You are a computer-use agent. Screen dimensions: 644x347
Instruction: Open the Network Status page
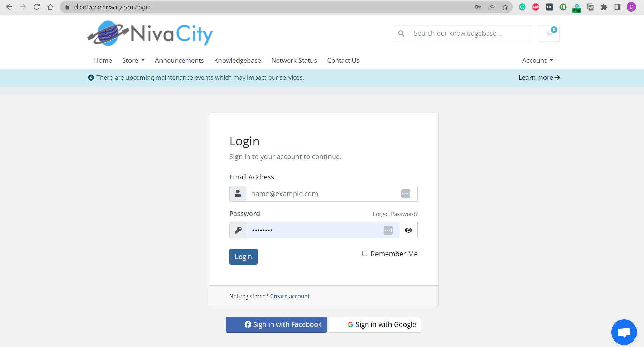[x=294, y=60]
